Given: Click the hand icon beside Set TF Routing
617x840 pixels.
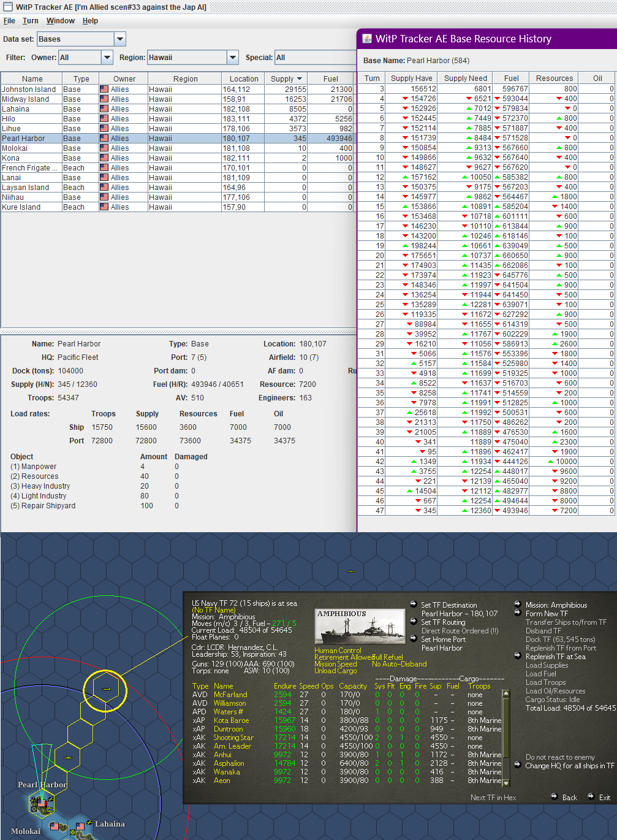Looking at the screenshot, I should tap(414, 622).
